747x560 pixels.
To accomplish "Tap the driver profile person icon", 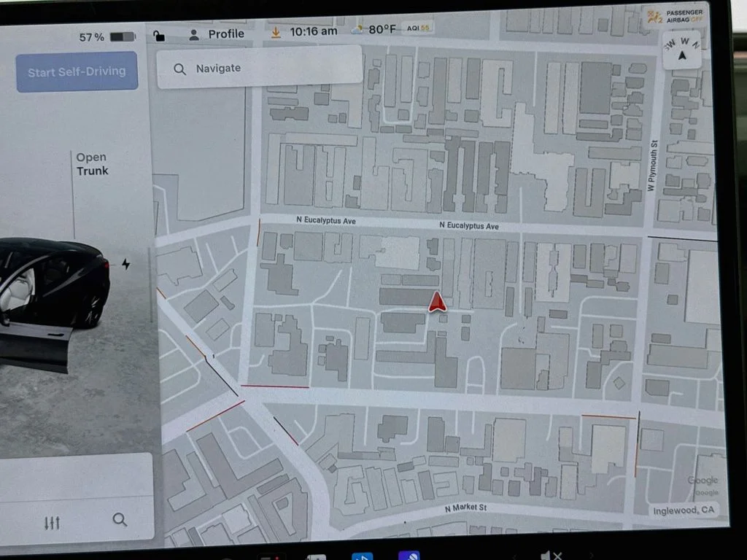I will 194,35.
